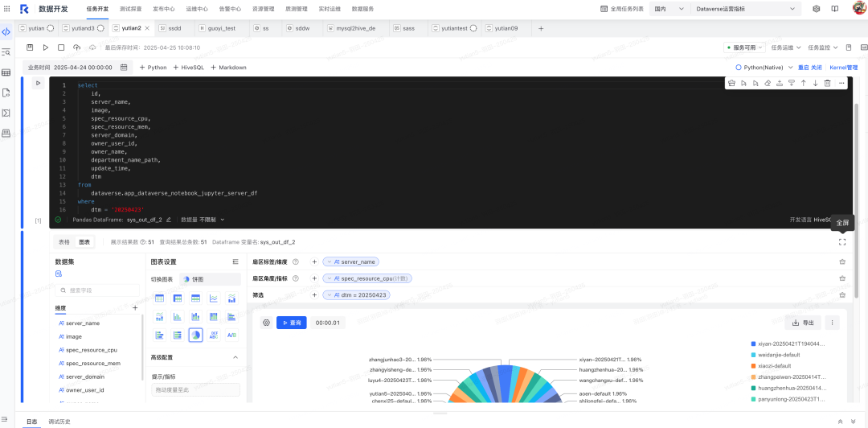
Task: Select the horizontal bar chart icon
Action: point(231,316)
